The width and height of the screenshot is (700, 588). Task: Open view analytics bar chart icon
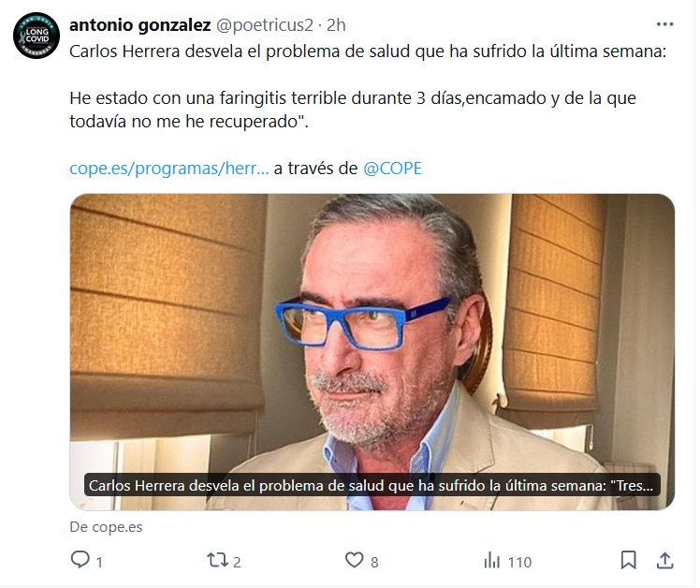click(492, 560)
